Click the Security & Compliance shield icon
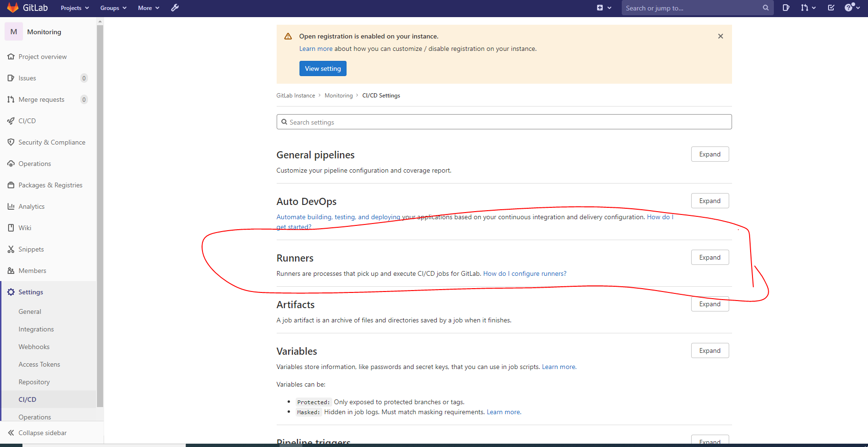This screenshot has width=868, height=447. 11,142
